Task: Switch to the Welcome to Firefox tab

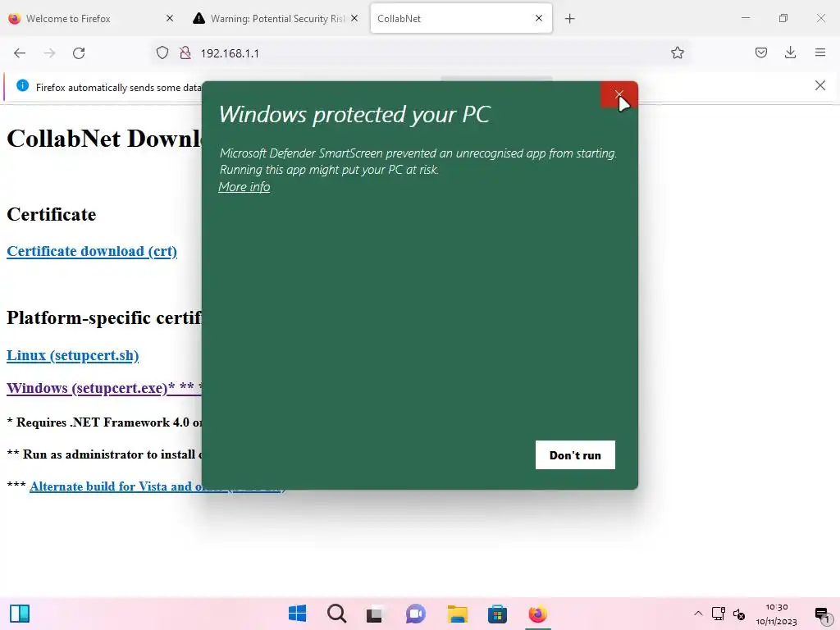Action: 91,18
